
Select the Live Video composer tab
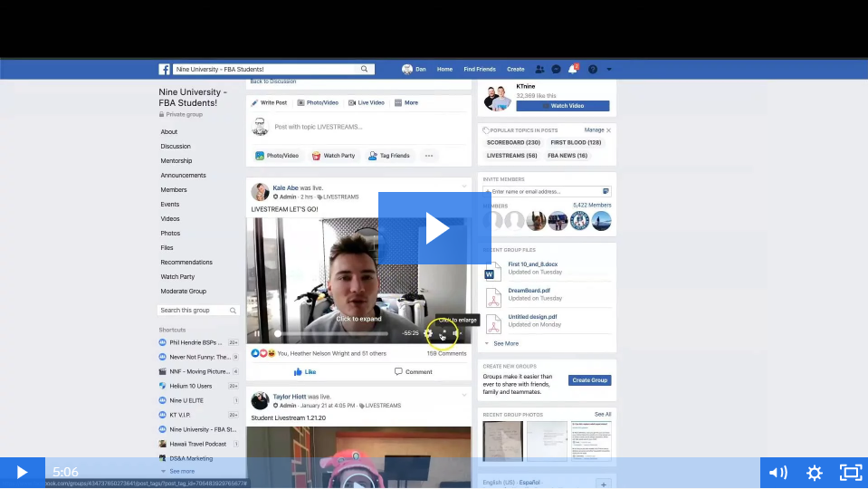click(367, 102)
